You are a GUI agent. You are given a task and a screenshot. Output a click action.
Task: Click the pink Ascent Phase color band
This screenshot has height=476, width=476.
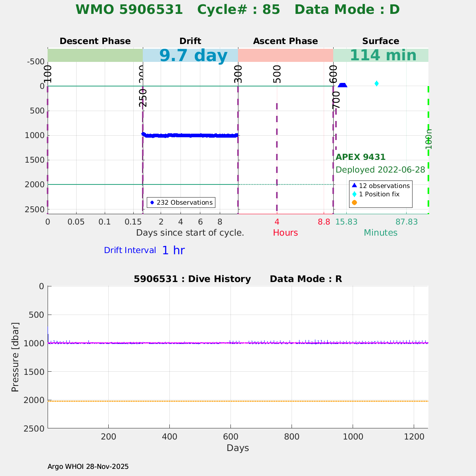tap(286, 55)
